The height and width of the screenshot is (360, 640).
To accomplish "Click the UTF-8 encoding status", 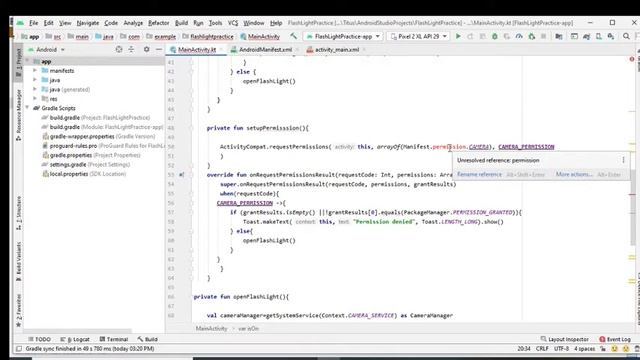I will pos(561,349).
